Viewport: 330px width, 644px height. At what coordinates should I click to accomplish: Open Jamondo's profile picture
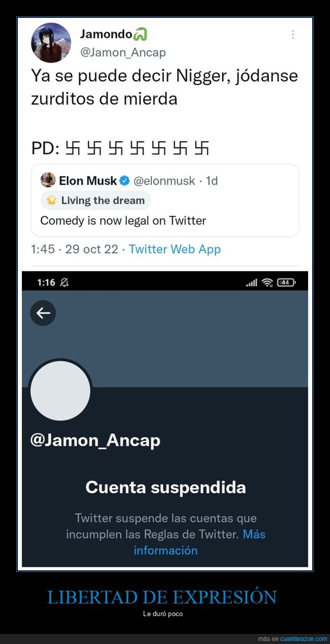(51, 43)
